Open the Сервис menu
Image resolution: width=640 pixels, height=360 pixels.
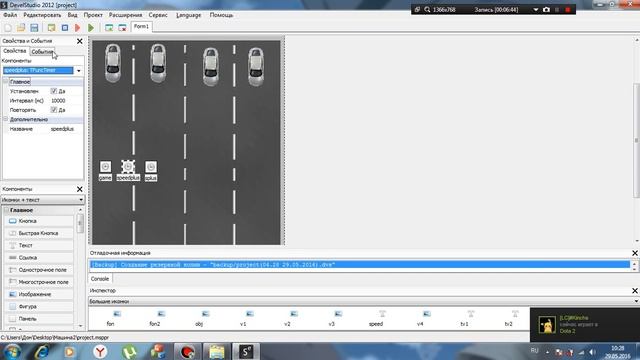(158, 15)
